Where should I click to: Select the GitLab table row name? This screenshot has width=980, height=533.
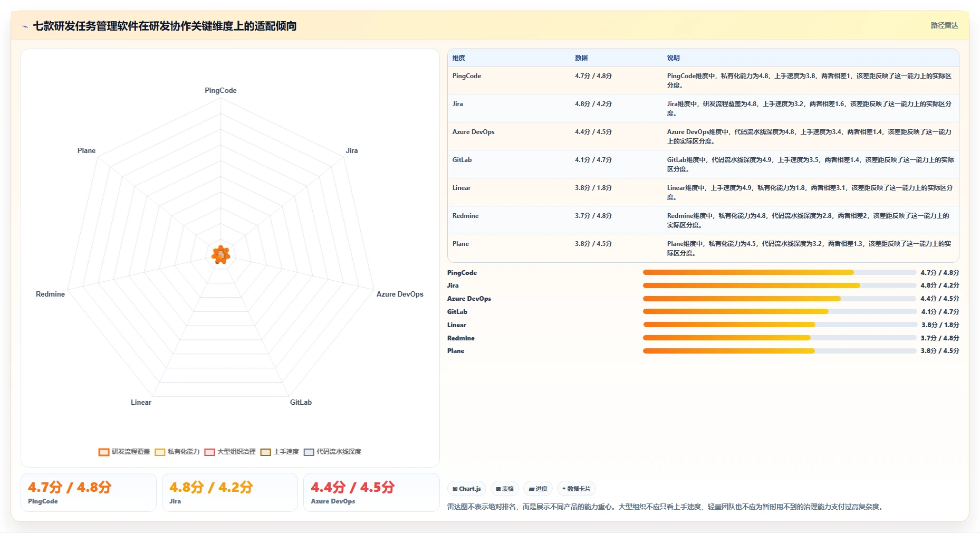(462, 160)
